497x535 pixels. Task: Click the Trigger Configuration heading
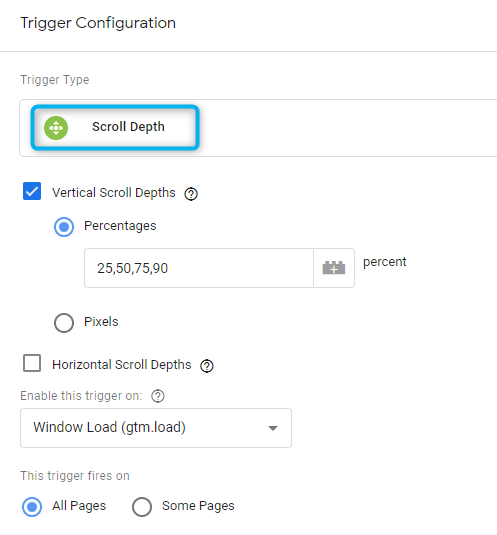[x=98, y=23]
